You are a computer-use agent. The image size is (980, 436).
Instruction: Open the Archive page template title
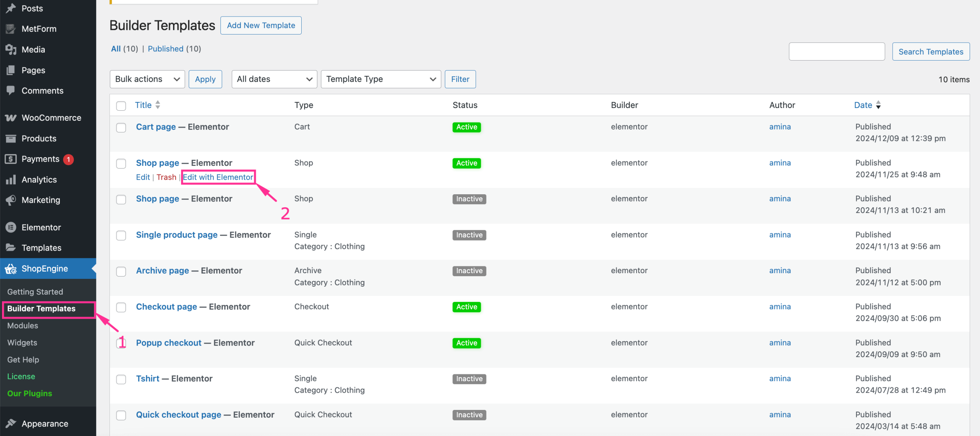click(163, 271)
